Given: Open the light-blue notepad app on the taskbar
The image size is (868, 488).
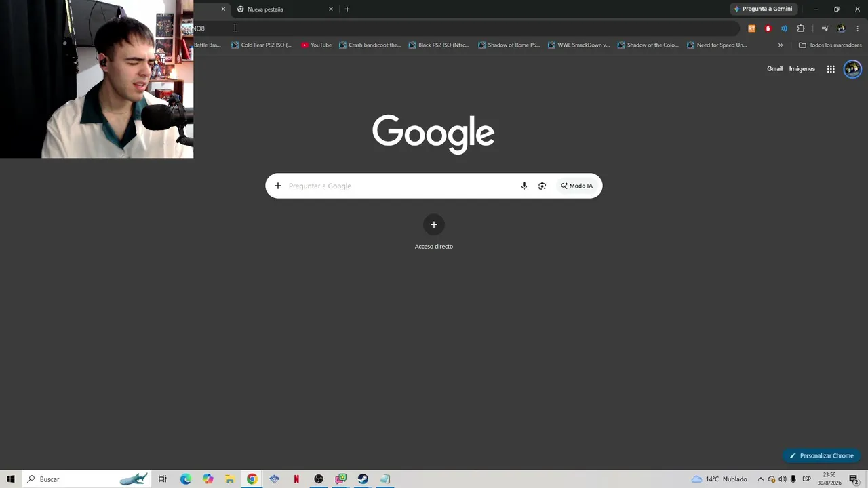Looking at the screenshot, I should [x=385, y=479].
